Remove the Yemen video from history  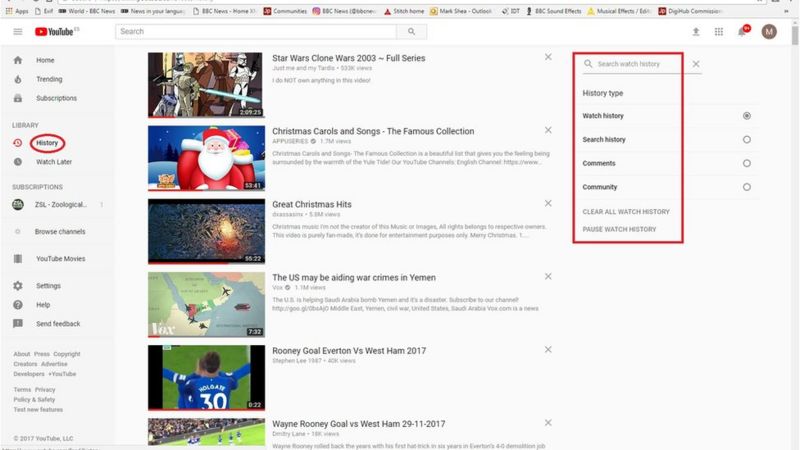(x=548, y=277)
